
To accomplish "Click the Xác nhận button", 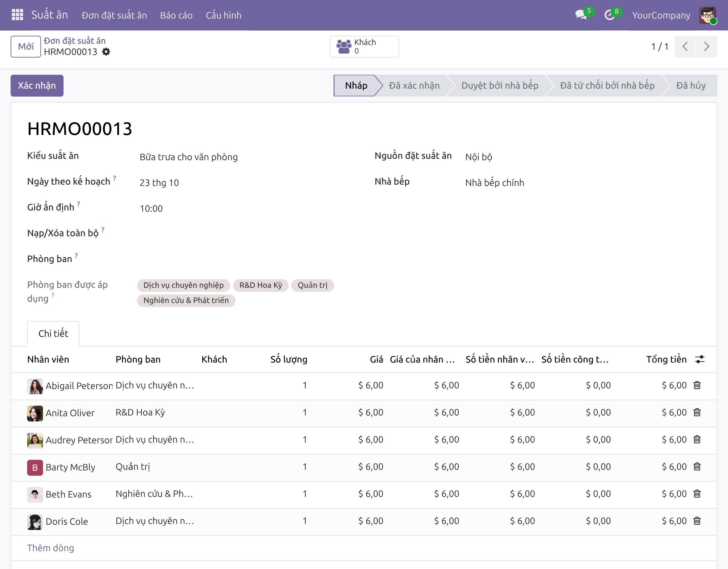I will click(x=37, y=86).
